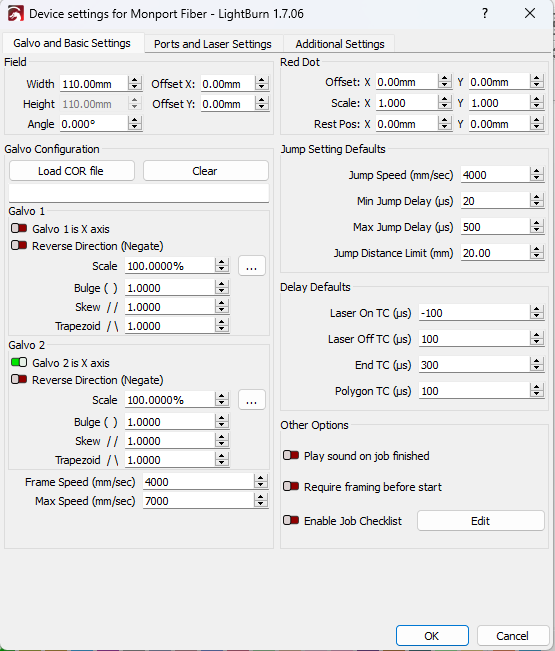Image resolution: width=555 pixels, height=651 pixels.
Task: Open Galvo 2 scale options ellipsis button
Action: point(252,400)
